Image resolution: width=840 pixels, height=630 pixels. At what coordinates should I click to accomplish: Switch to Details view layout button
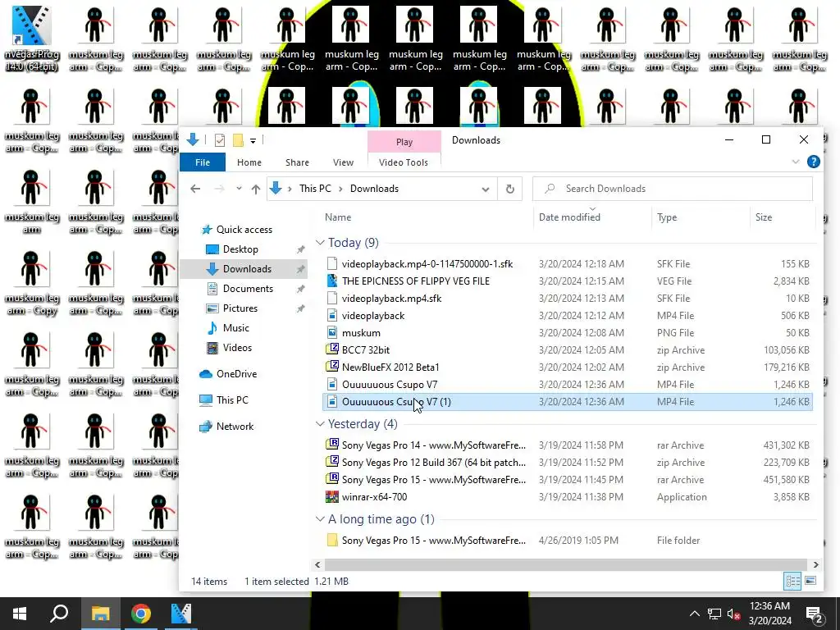tap(793, 581)
